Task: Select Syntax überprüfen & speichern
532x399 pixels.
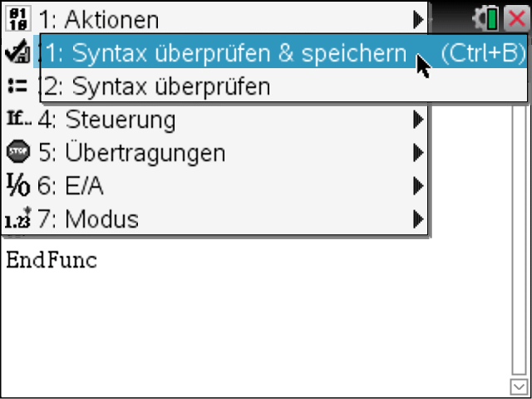Action: (x=284, y=52)
